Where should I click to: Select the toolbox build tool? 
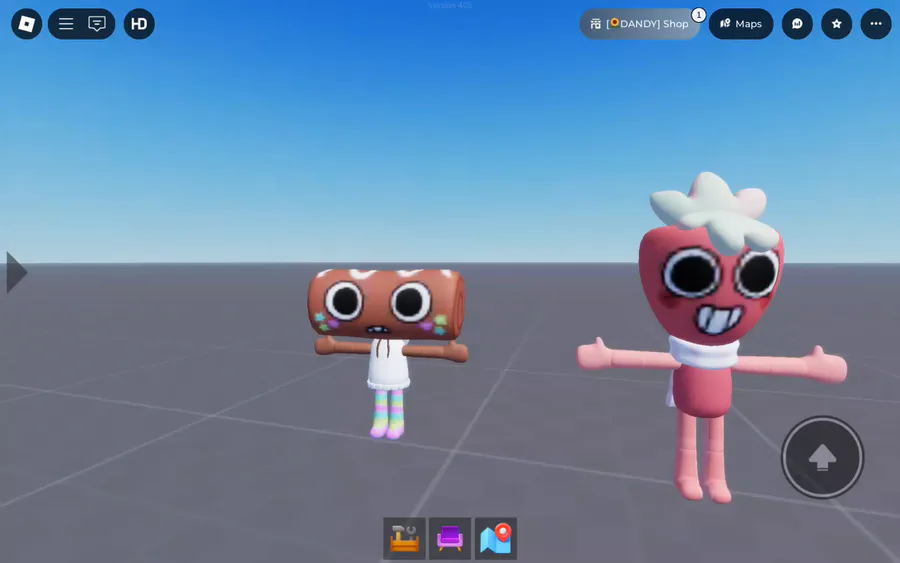pyautogui.click(x=405, y=538)
